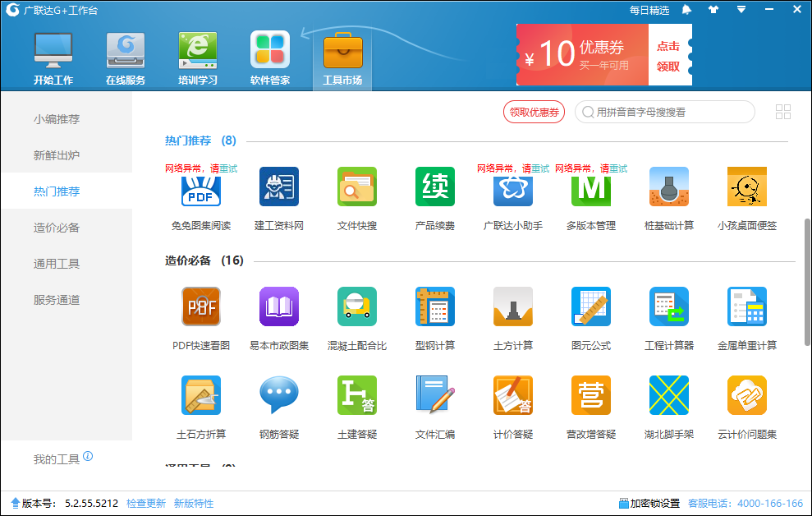Click the 检查更新 link
Image resolution: width=812 pixels, height=516 pixels.
point(146,503)
